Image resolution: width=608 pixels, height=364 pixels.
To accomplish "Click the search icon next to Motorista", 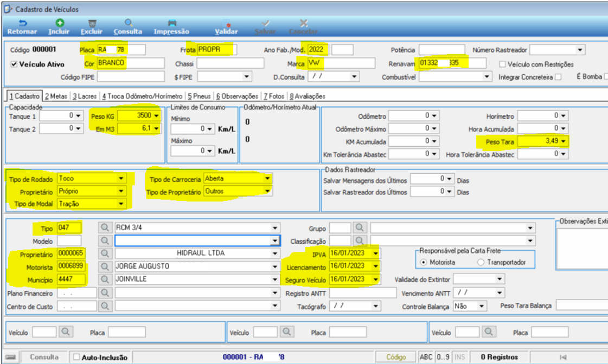I will (x=105, y=266).
